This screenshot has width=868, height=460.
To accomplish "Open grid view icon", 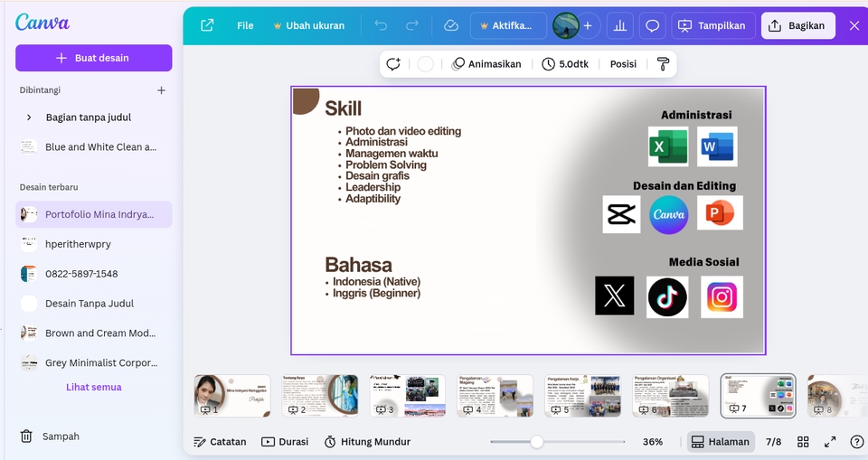I will [x=803, y=442].
